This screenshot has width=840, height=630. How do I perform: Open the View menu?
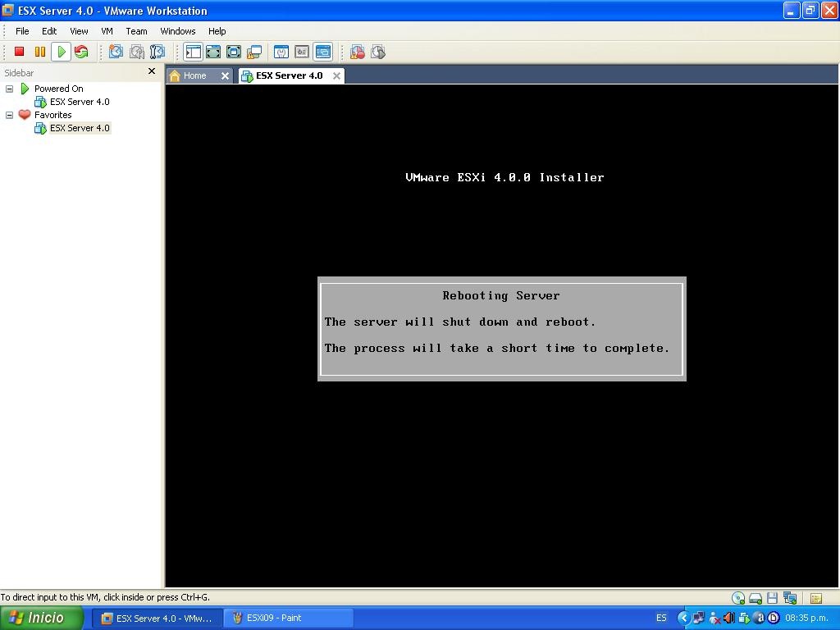coord(79,31)
